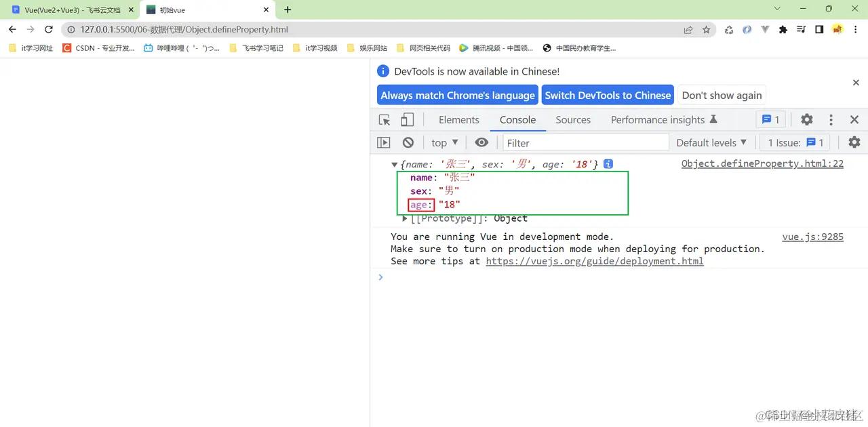Click the blue info icon next to the object
This screenshot has height=427, width=868.
608,164
